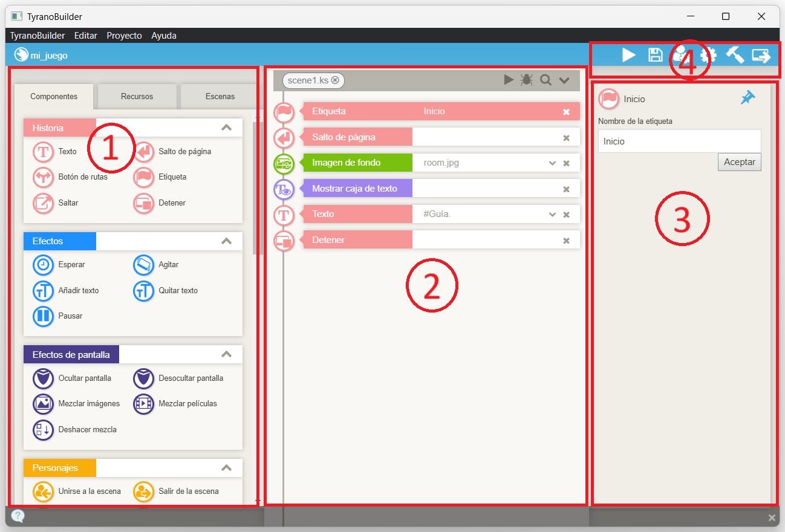The width and height of the screenshot is (785, 532).
Task: Open scene editor chevron menu
Action: tap(564, 80)
